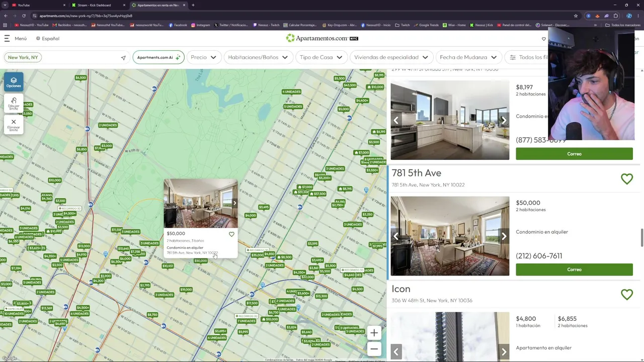Select the $8,750 map price marker
Image resolution: width=644 pixels, height=362 pixels.
pyautogui.click(x=152, y=315)
